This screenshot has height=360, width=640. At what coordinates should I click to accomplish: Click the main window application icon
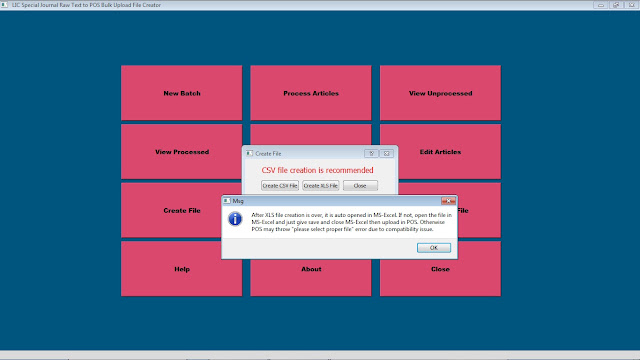[x=4, y=5]
